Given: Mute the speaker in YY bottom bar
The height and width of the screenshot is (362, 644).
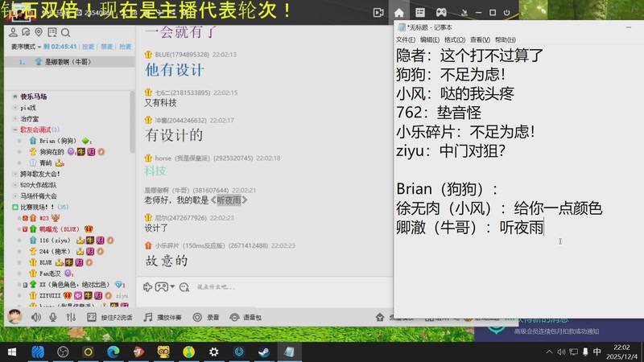Looking at the screenshot, I should click(x=36, y=317).
